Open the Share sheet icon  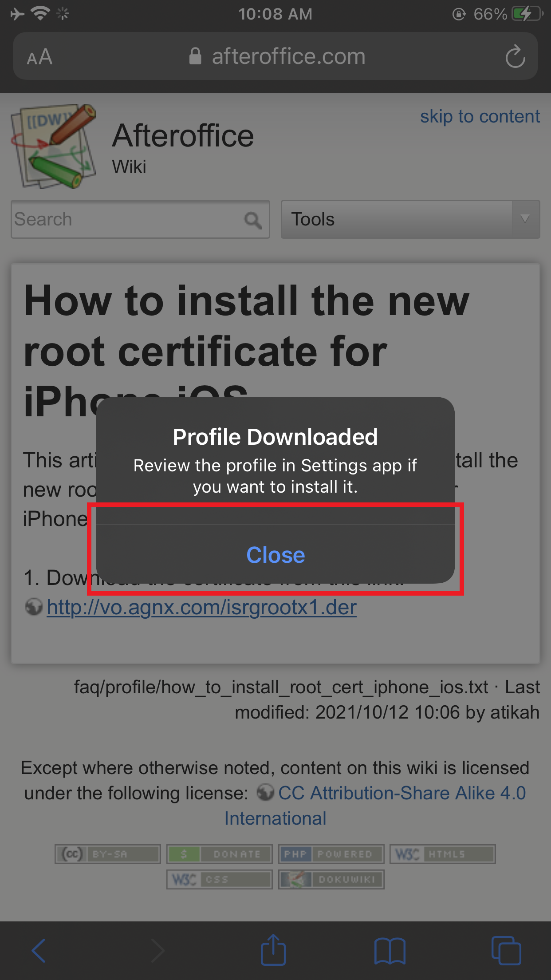[x=273, y=949]
